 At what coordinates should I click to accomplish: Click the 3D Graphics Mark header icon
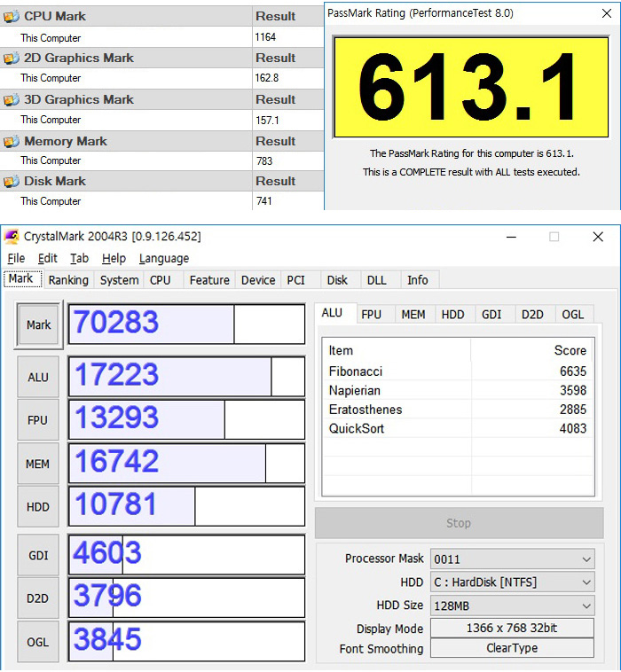[x=12, y=100]
